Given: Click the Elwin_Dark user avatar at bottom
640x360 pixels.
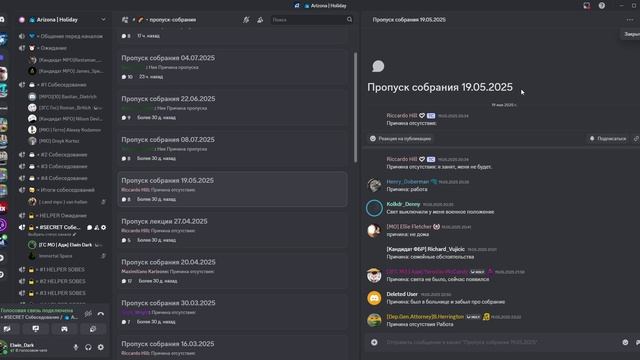Looking at the screenshot, I should [4, 347].
